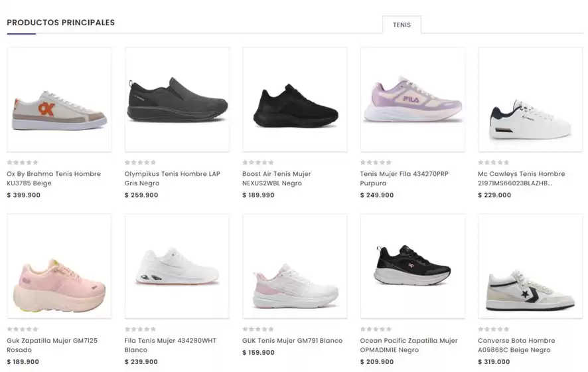
Task: Open the Olympikus Tenis Hombre LAP title link
Action: (172, 178)
